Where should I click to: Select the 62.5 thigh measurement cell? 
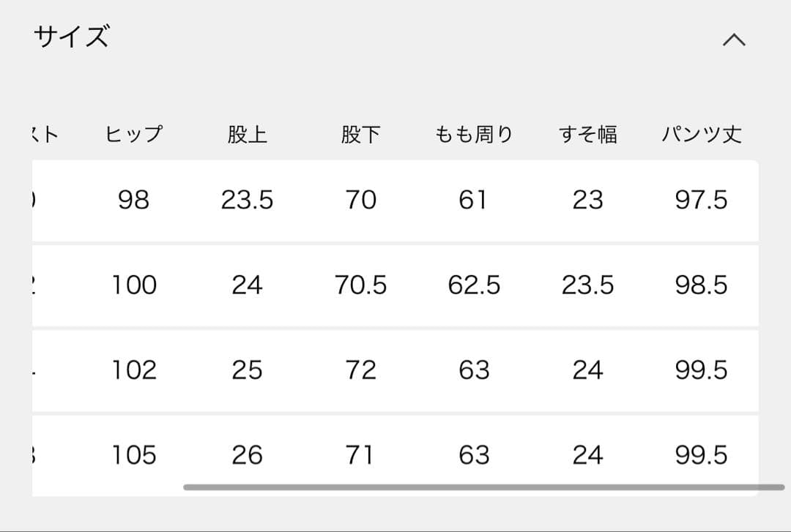click(474, 285)
